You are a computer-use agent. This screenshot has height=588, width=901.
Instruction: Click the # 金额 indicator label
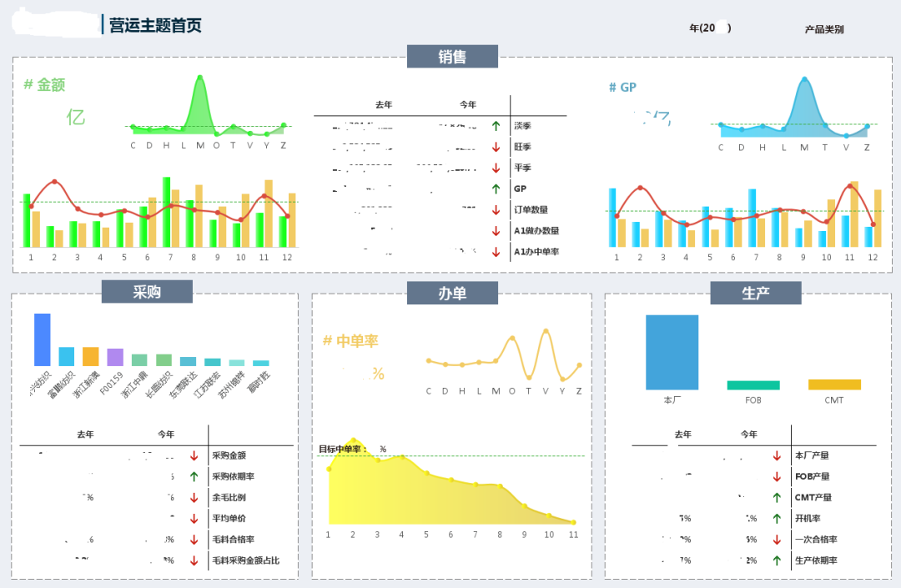coord(44,85)
